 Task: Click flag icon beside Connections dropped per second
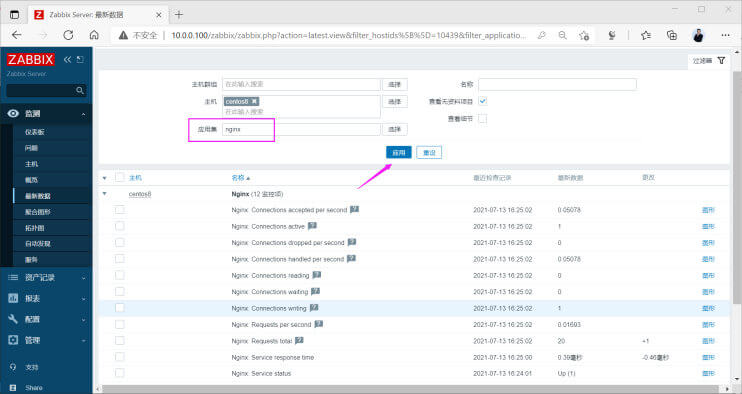(352, 242)
